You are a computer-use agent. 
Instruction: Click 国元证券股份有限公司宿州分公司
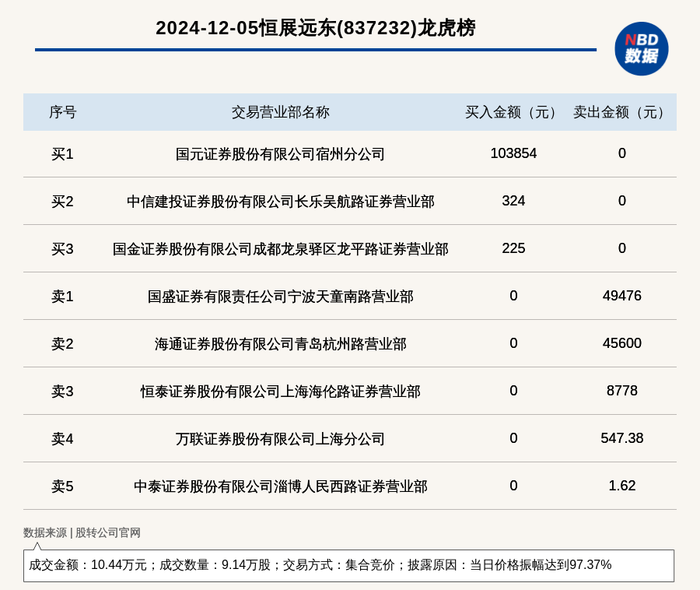coord(280,154)
